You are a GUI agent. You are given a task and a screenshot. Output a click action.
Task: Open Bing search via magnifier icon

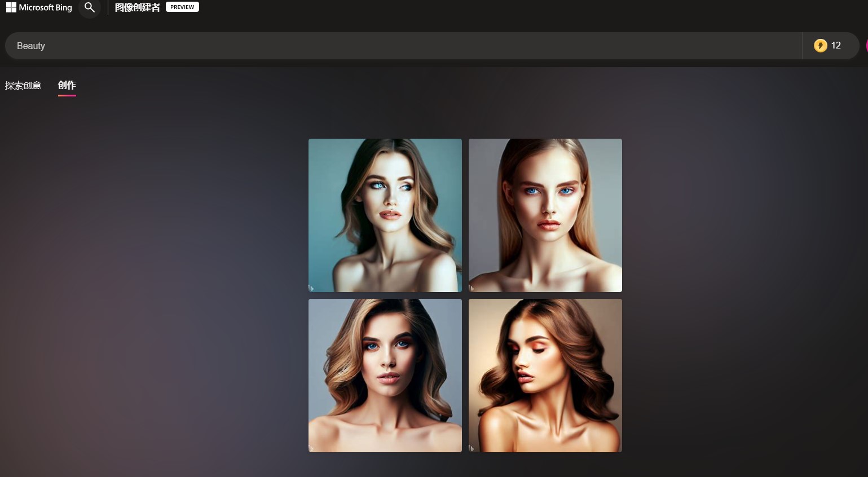click(x=89, y=7)
